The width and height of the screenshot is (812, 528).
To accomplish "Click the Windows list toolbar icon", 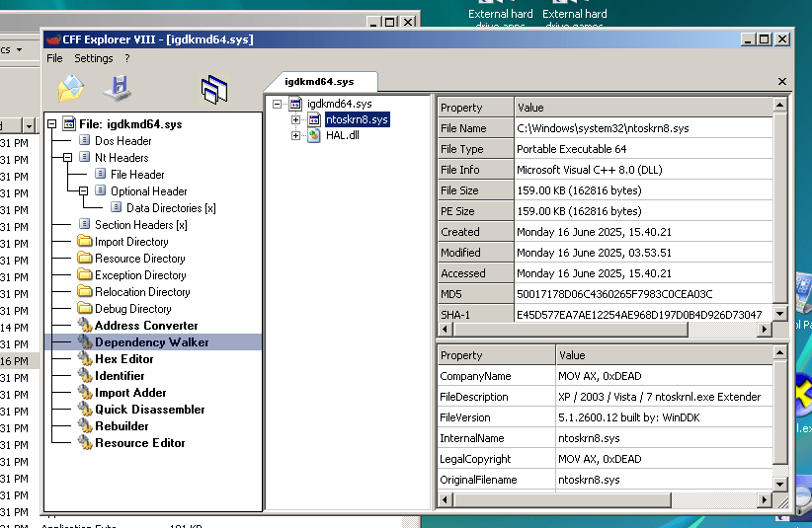I will click(x=214, y=90).
